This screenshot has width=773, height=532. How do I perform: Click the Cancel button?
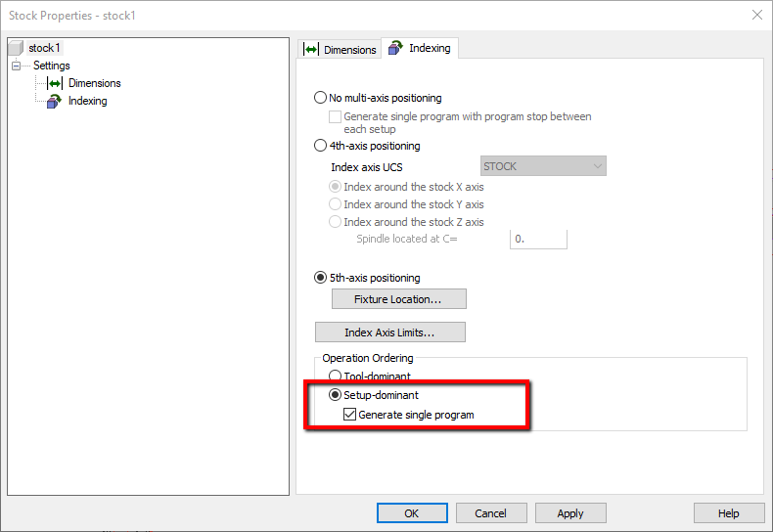coord(491,513)
